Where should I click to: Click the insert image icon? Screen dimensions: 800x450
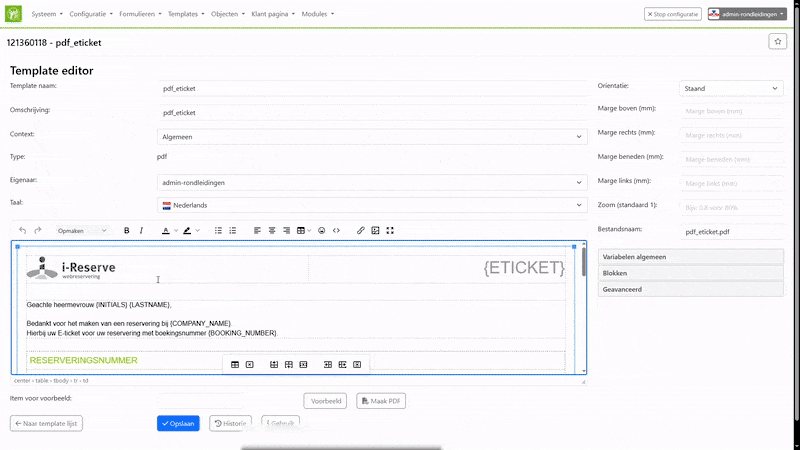click(375, 230)
